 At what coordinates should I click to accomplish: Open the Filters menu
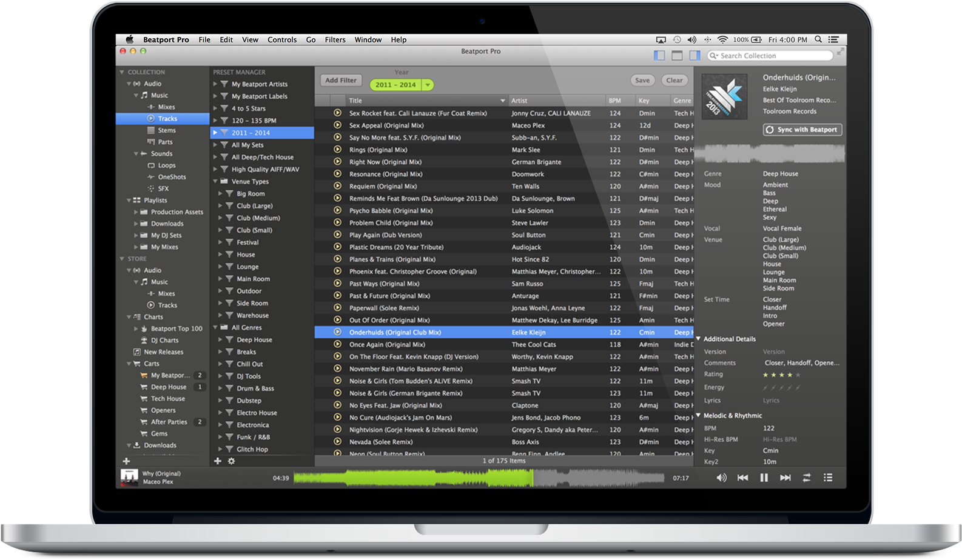(335, 39)
